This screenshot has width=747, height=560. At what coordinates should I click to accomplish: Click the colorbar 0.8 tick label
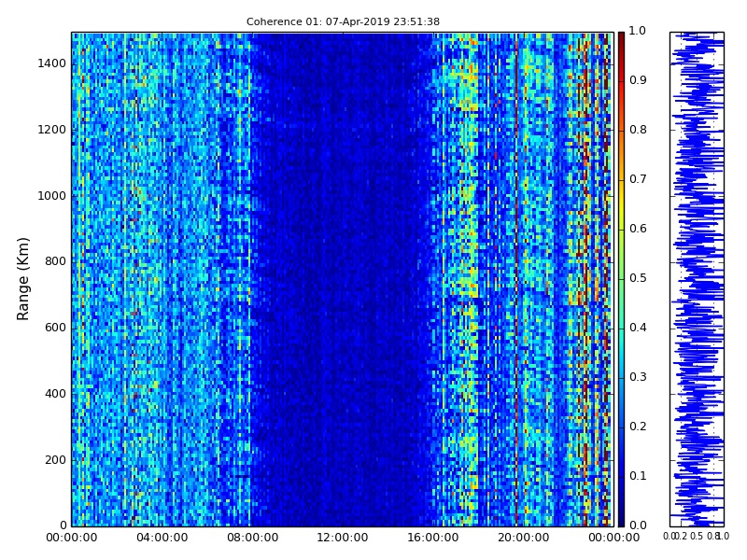[x=638, y=130]
